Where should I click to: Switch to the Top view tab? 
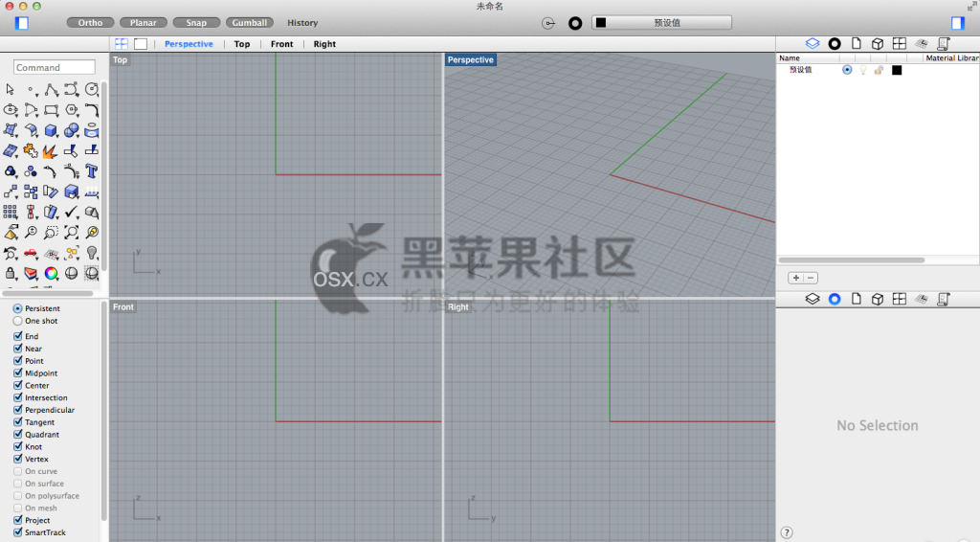point(242,44)
